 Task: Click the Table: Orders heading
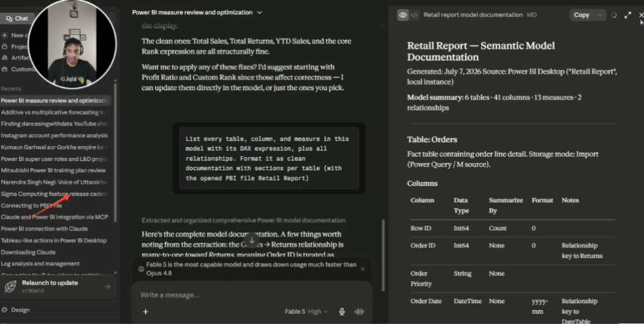tap(432, 140)
